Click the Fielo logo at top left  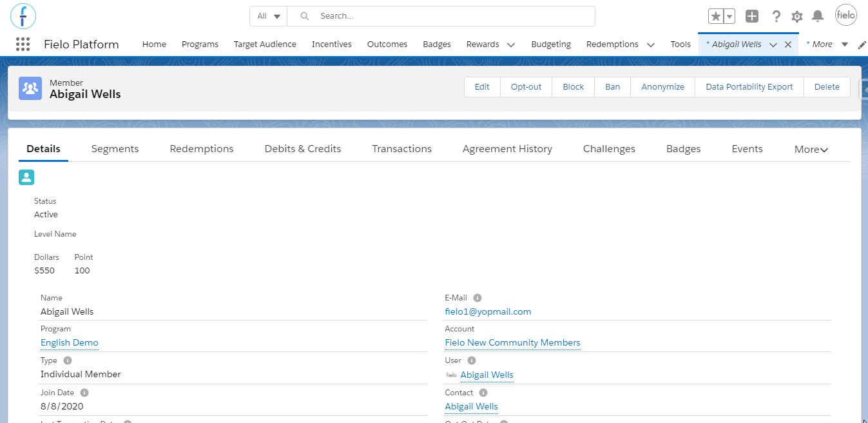[x=23, y=15]
